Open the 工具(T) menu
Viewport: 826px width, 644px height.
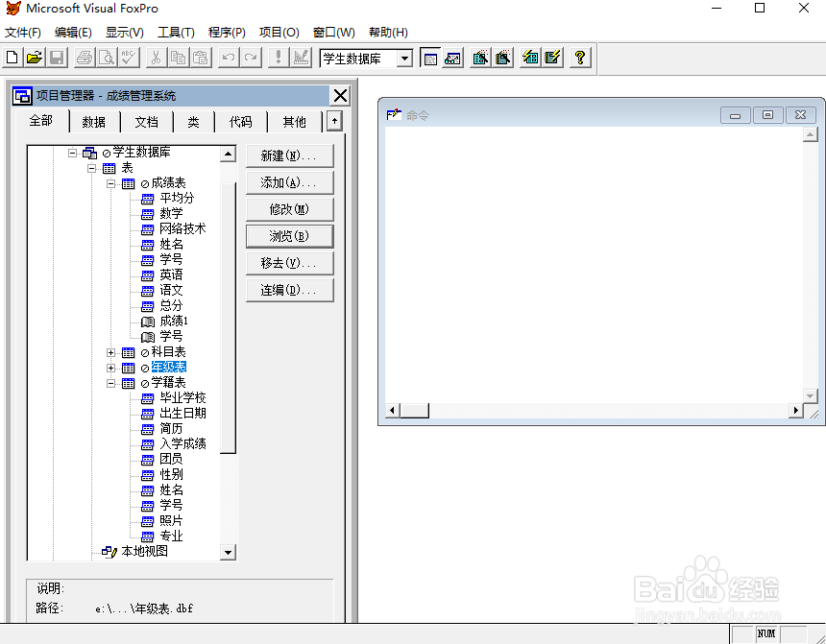[176, 32]
